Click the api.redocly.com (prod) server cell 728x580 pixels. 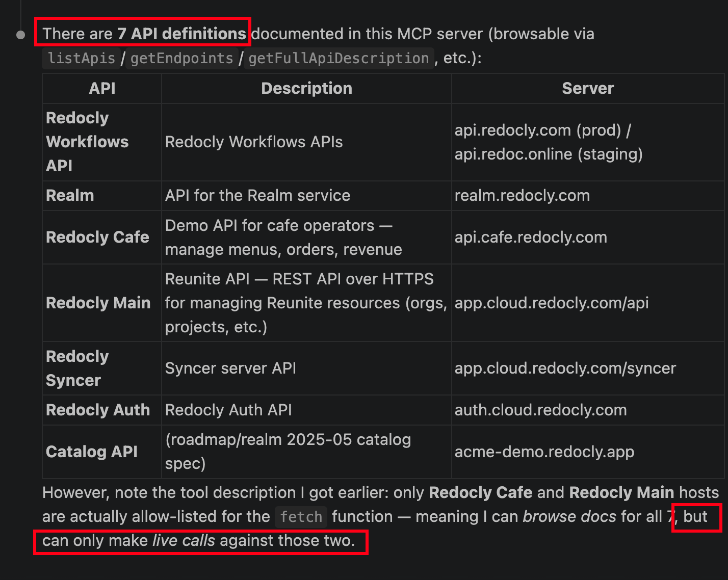click(x=588, y=142)
